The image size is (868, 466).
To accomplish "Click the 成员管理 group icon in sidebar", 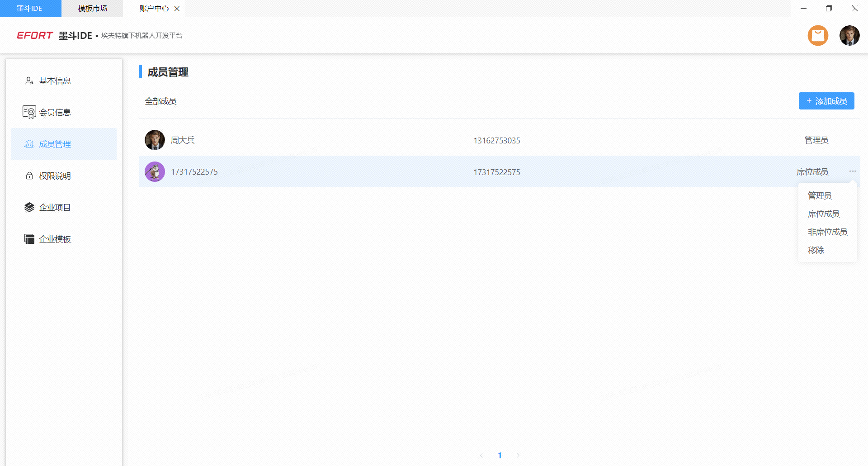I will click(x=29, y=144).
